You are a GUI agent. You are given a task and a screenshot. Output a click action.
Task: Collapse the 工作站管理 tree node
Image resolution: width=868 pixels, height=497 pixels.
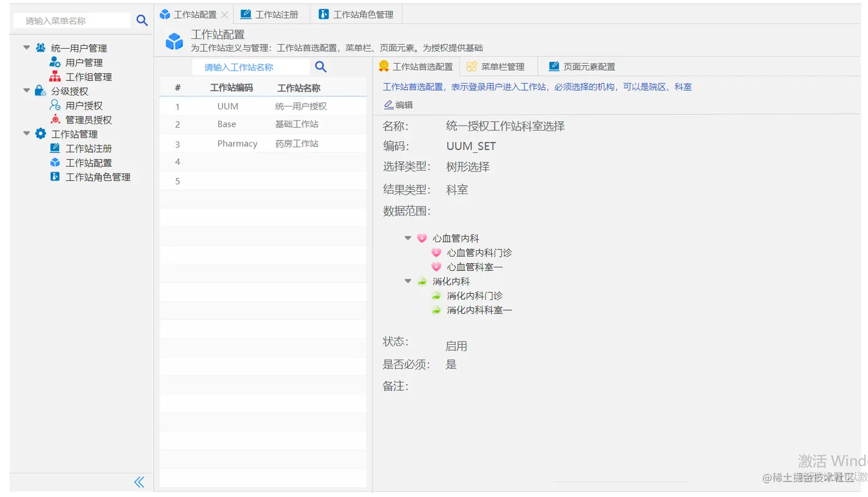(x=26, y=134)
